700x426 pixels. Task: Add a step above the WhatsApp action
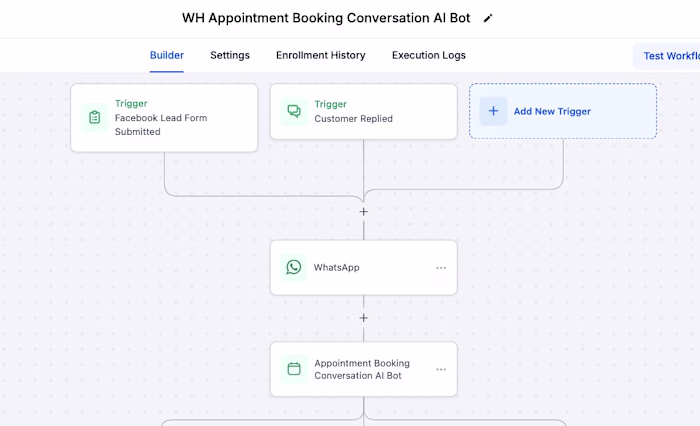click(363, 212)
